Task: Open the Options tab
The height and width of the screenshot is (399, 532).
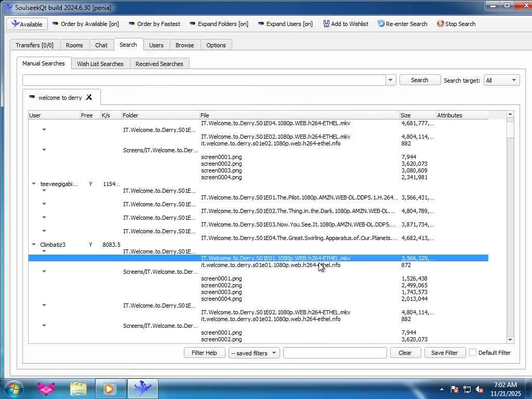Action: click(x=216, y=45)
